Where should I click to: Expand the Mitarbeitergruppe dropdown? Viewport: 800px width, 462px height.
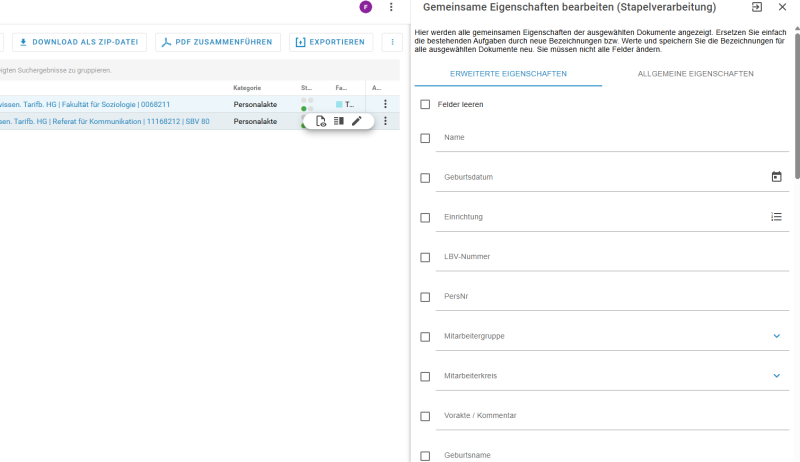tap(777, 336)
